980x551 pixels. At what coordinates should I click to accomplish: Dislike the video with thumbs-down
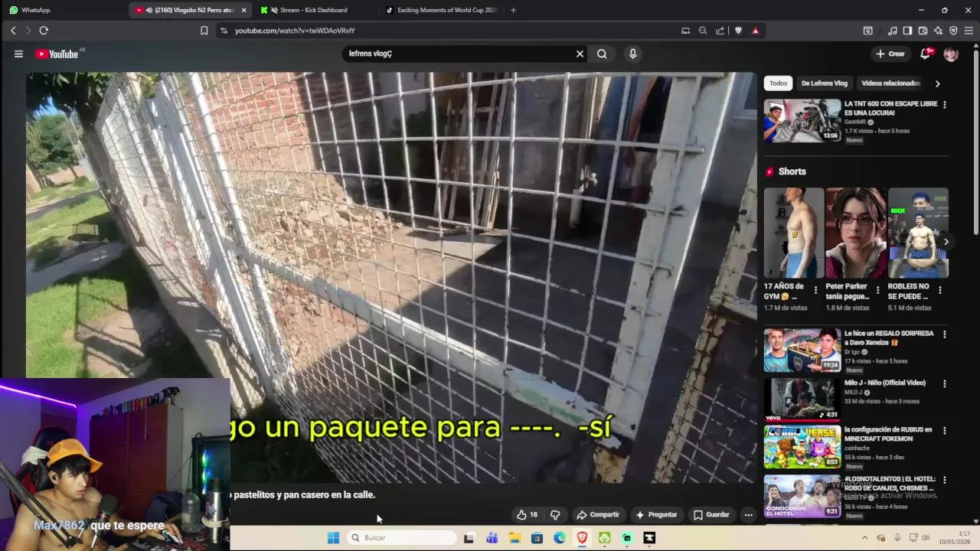pyautogui.click(x=555, y=514)
